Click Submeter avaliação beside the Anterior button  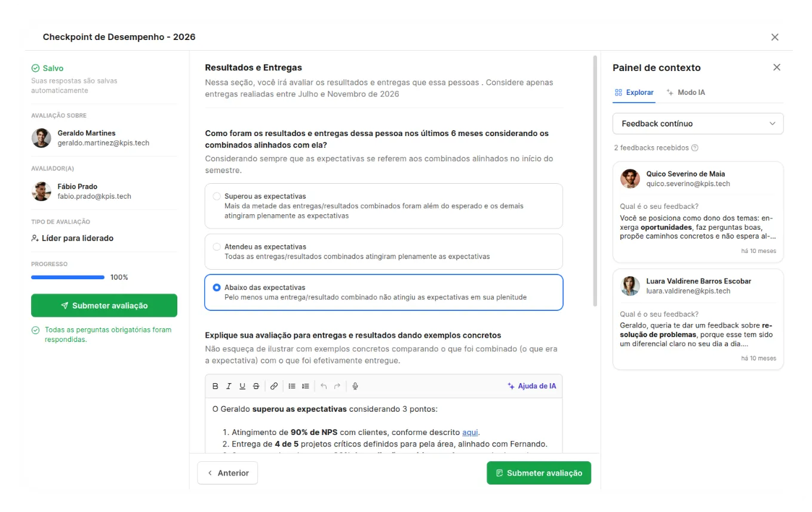pos(539,473)
